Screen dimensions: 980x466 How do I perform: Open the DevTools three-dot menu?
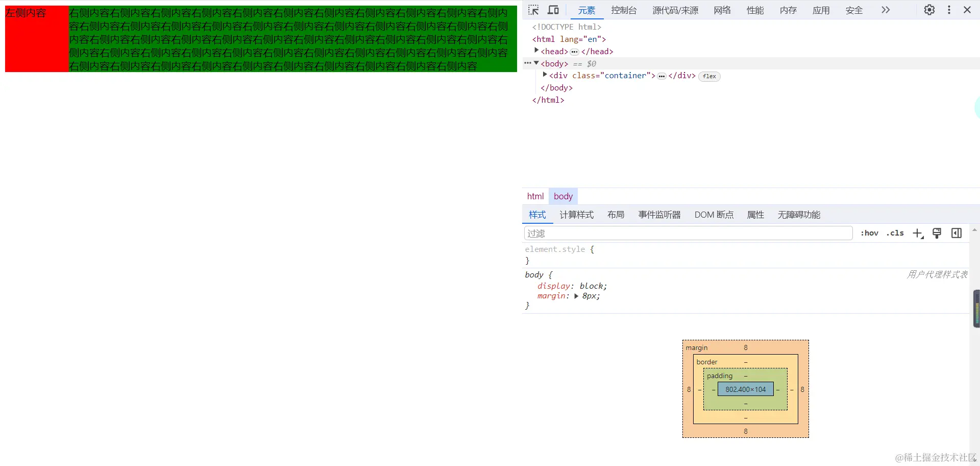coord(949,10)
